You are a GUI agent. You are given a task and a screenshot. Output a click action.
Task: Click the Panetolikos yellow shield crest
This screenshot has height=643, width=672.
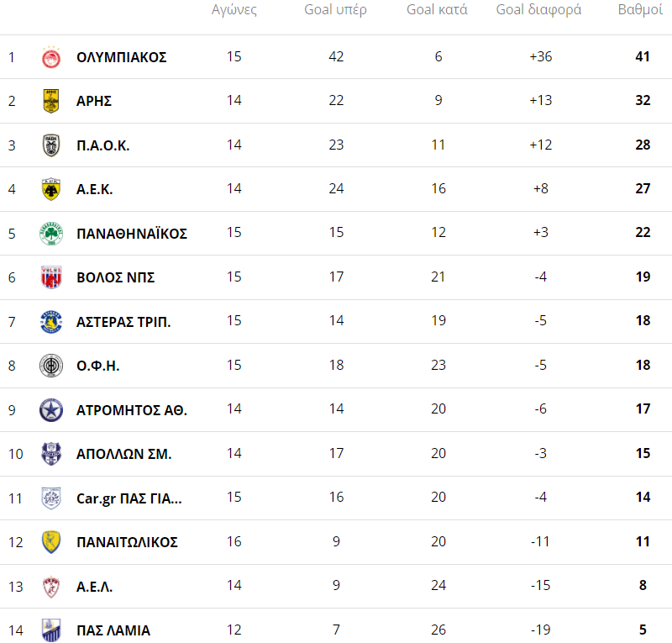[51, 542]
